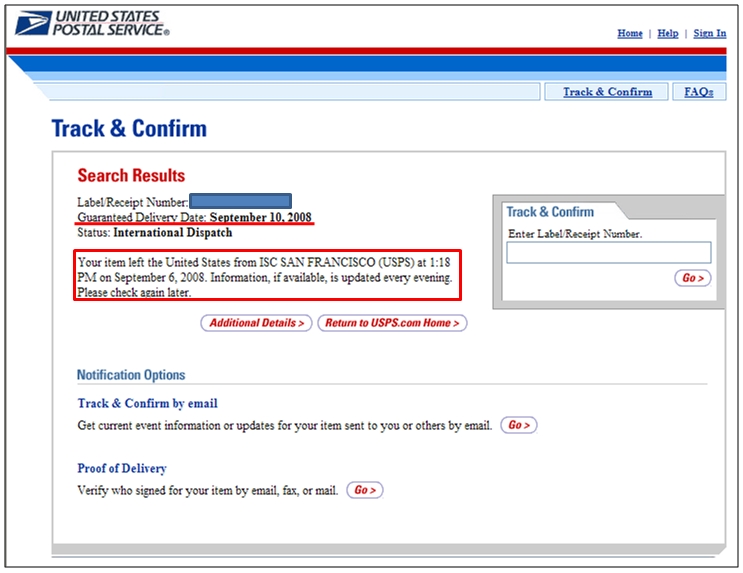Click 'Verify who signed for your item' text
Viewport: 743px width, 573px height.
tap(208, 490)
